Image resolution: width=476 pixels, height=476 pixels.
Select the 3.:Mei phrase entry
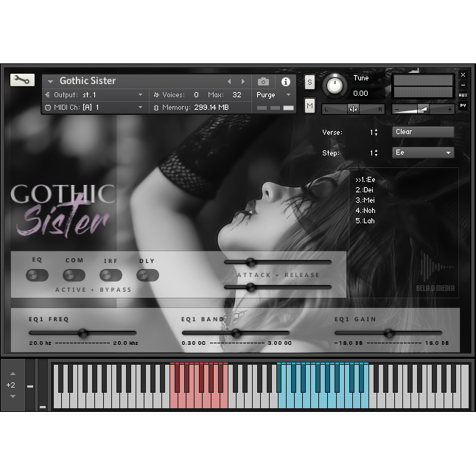(x=365, y=200)
